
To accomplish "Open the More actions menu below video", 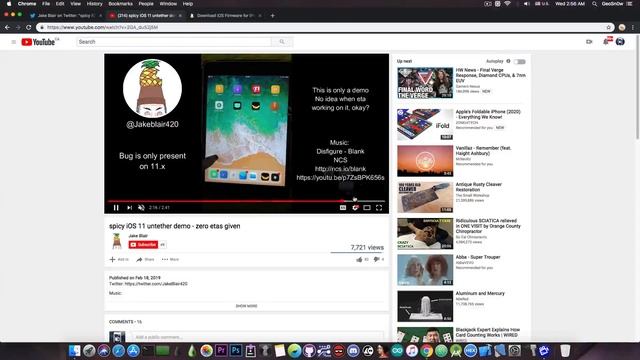I will click(170, 260).
